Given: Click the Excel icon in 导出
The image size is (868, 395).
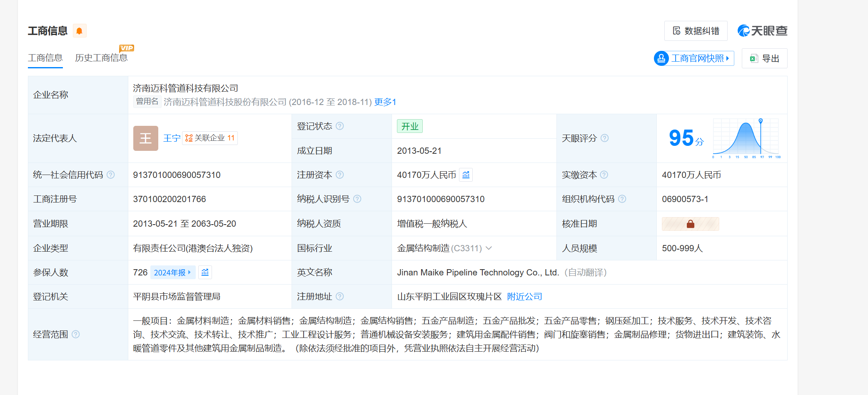Looking at the screenshot, I should tap(753, 58).
